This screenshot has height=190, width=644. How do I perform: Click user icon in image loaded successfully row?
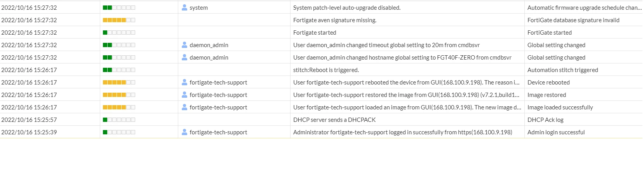pyautogui.click(x=184, y=107)
